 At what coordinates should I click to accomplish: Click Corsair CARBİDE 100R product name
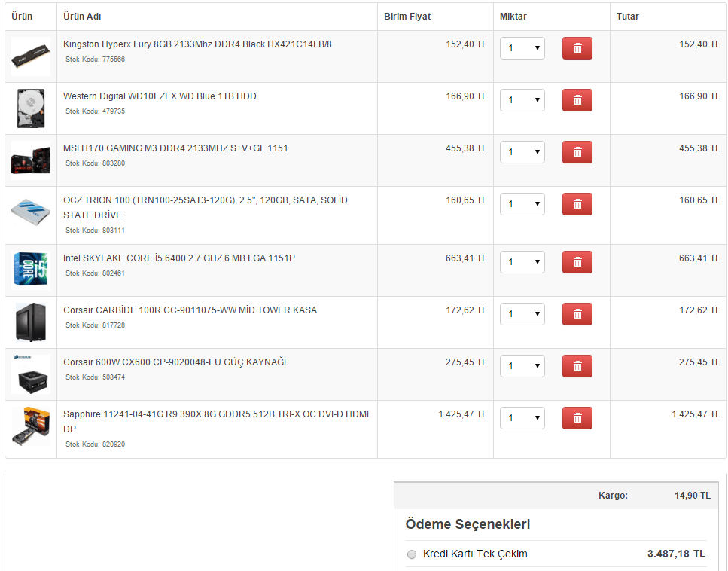[x=190, y=310]
